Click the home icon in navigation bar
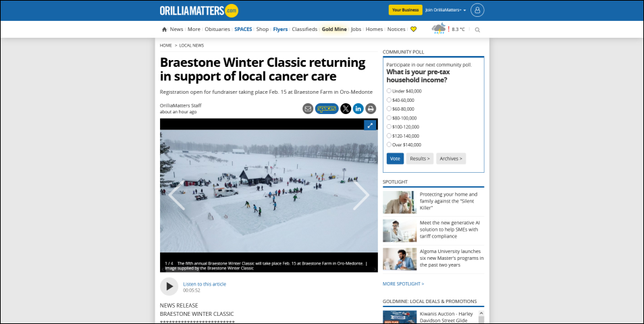Viewport: 644px width, 324px height. tap(164, 30)
